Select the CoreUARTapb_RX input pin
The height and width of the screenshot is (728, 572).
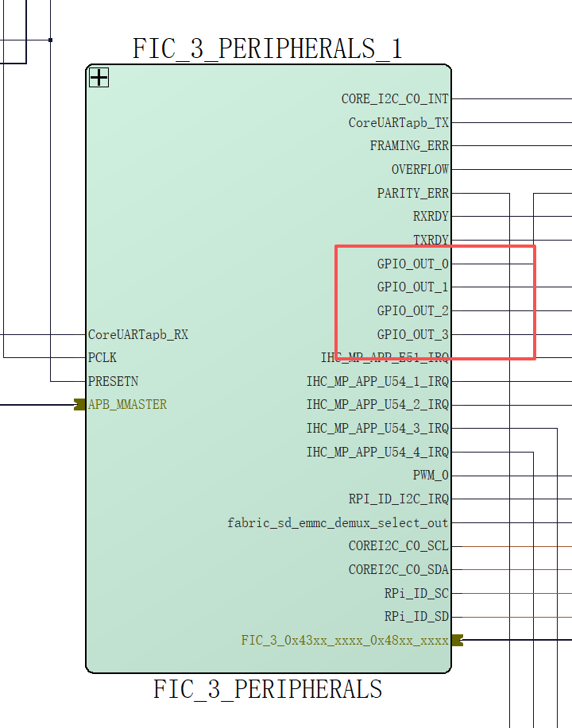point(138,334)
